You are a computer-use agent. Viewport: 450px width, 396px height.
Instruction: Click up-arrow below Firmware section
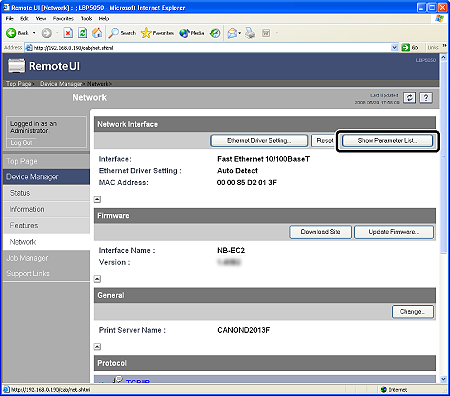(97, 279)
